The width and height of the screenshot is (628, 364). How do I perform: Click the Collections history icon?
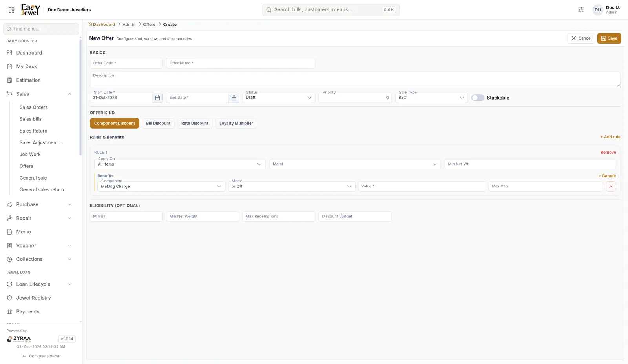(x=9, y=259)
